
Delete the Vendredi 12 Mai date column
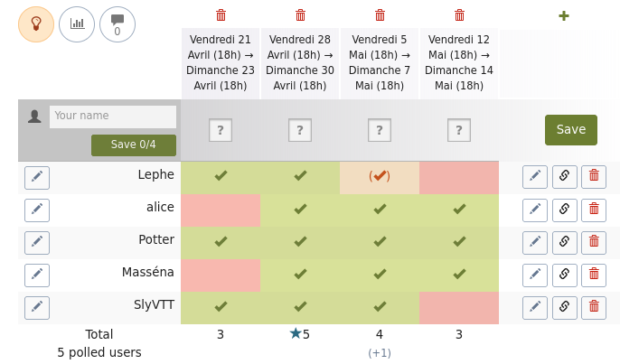pyautogui.click(x=459, y=15)
